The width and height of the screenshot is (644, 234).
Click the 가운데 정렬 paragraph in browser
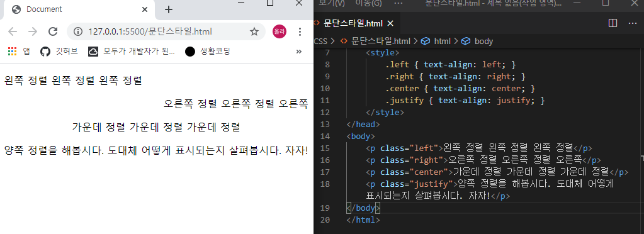(x=156, y=127)
